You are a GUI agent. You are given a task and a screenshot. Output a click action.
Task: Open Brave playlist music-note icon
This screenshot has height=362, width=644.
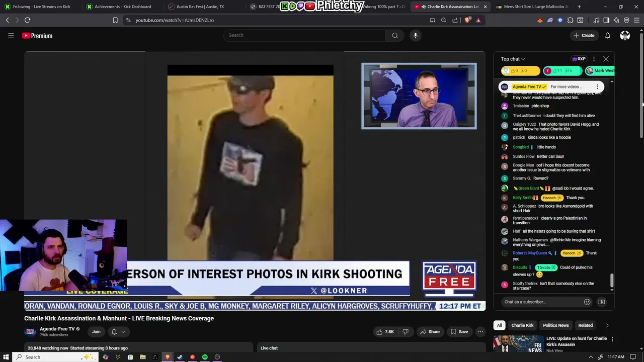596,20
